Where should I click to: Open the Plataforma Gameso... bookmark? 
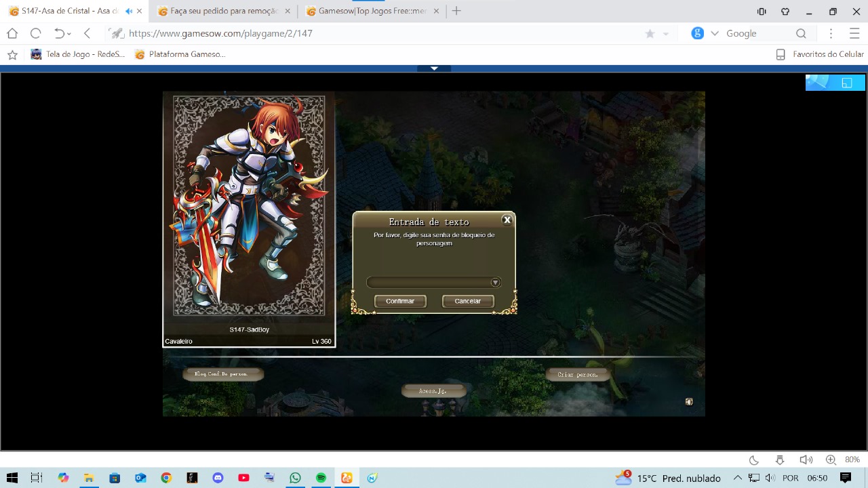coord(180,54)
